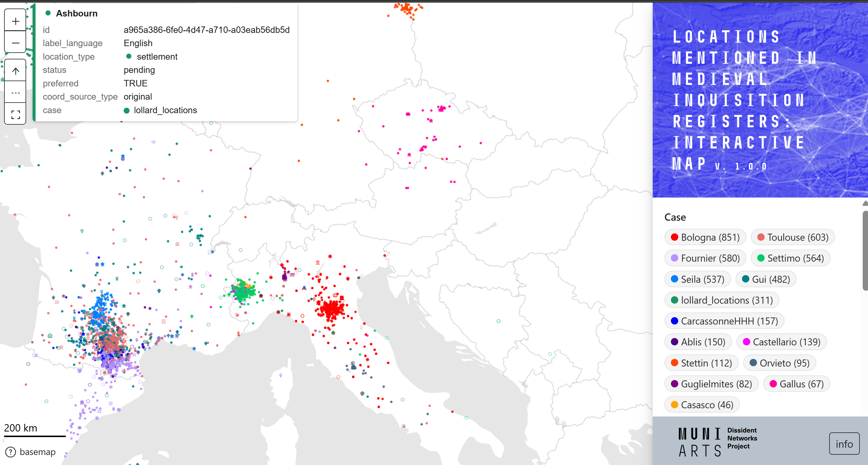The height and width of the screenshot is (465, 868).
Task: Click the green Settimo point cluster on map
Action: 243,292
